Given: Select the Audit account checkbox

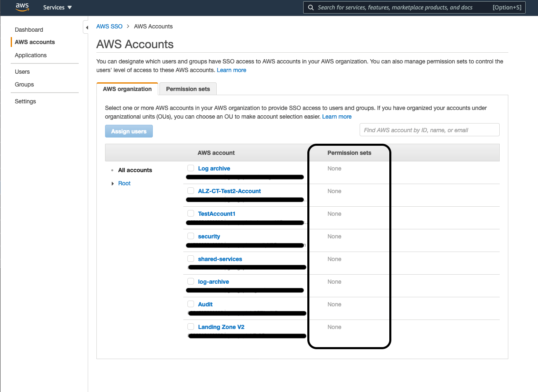Looking at the screenshot, I should (x=191, y=304).
